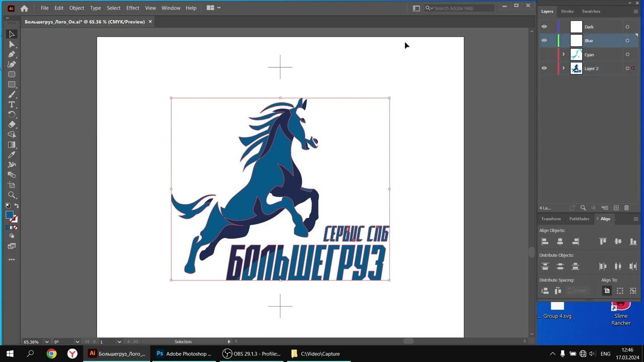Toggle Align to Artboard option

tap(607, 291)
